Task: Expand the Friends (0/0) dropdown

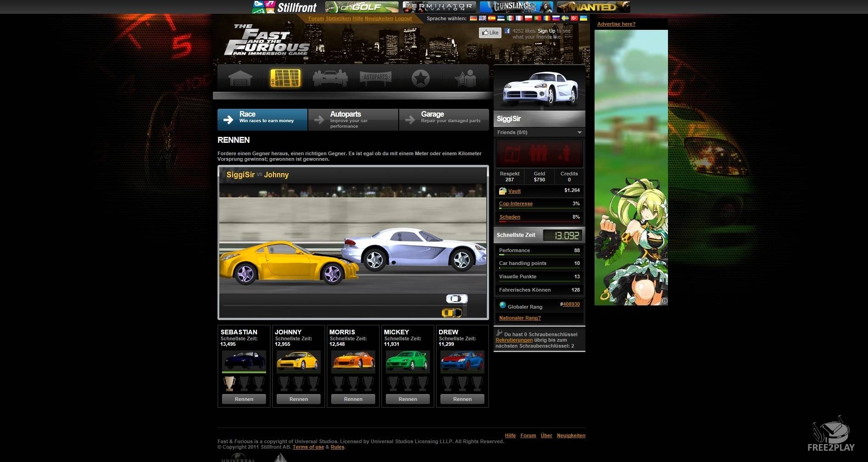Action: (x=579, y=132)
